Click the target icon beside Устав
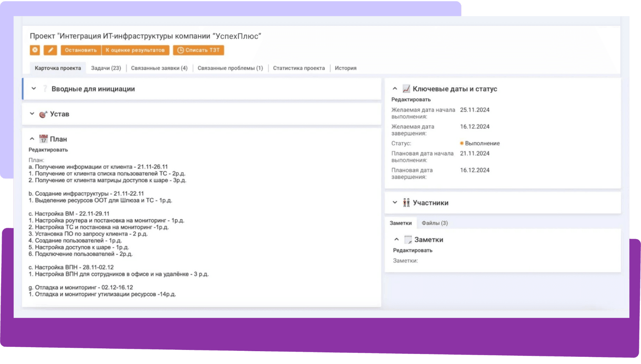The width and height of the screenshot is (641, 364). (43, 114)
